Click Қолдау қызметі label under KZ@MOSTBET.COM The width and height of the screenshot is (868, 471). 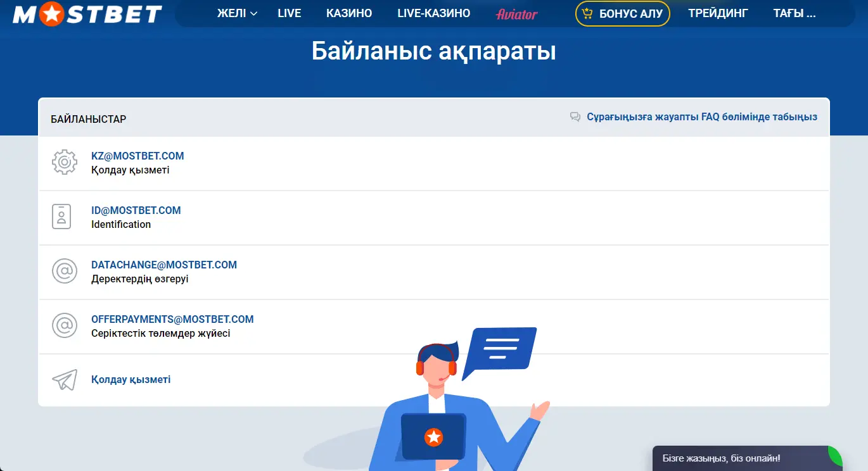tap(131, 170)
